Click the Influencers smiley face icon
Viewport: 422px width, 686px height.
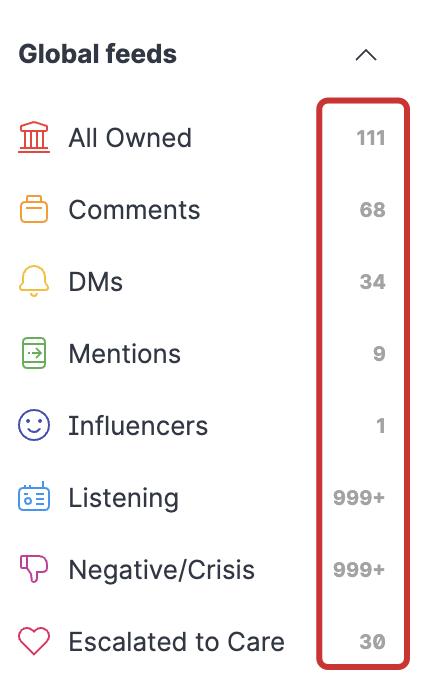tap(34, 425)
